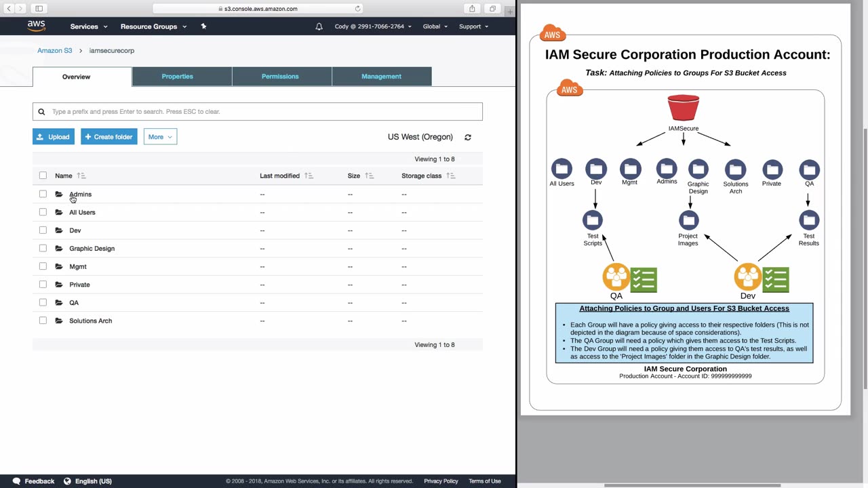Click the Safari forward arrow
This screenshot has width=868, height=488.
pos(20,9)
